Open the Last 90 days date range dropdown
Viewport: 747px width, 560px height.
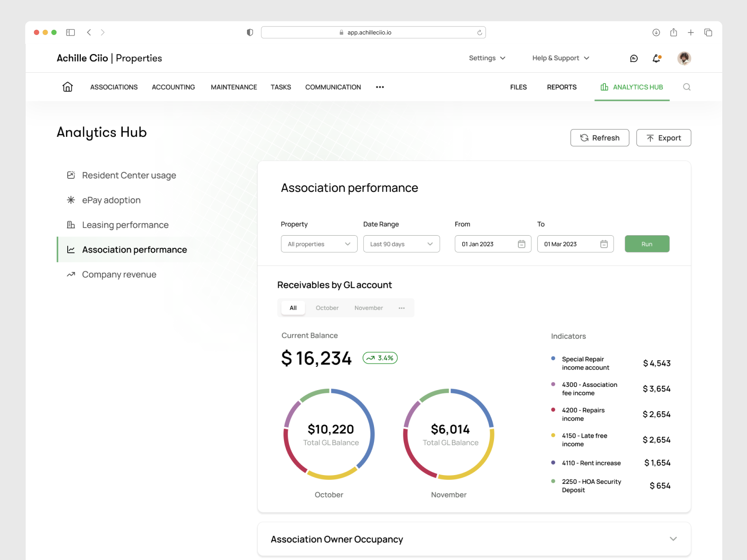coord(401,244)
